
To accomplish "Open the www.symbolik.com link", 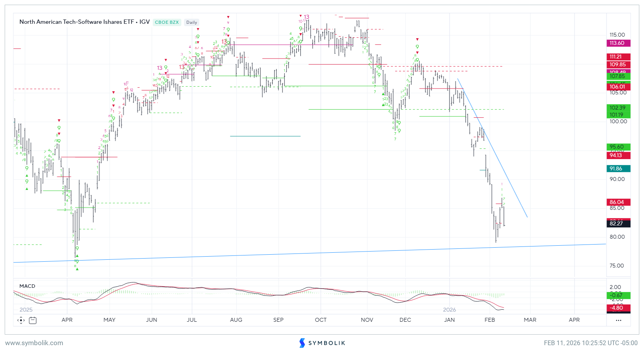I will [34, 343].
